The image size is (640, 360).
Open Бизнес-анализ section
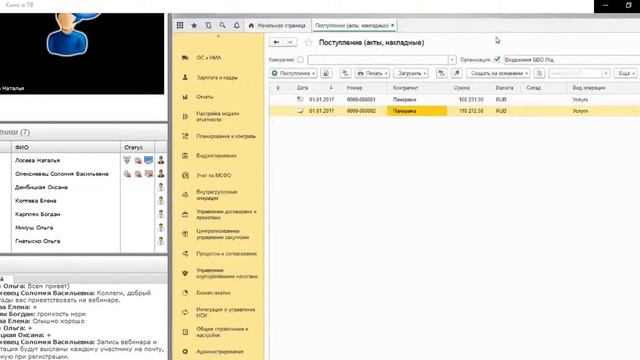(213, 293)
